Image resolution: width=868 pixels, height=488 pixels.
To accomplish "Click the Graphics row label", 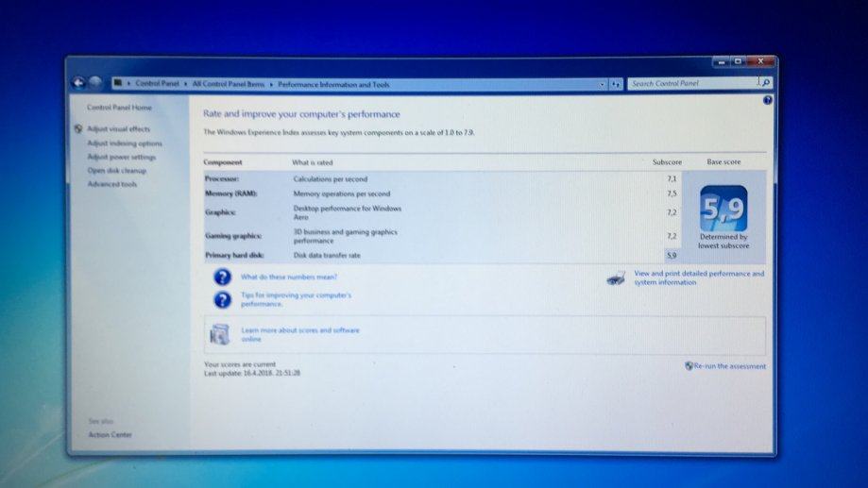I will click(x=220, y=212).
